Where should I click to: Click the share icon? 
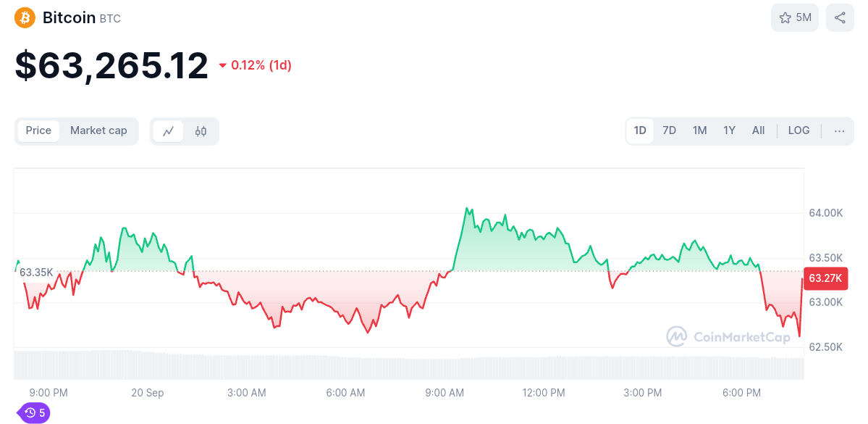pos(839,17)
